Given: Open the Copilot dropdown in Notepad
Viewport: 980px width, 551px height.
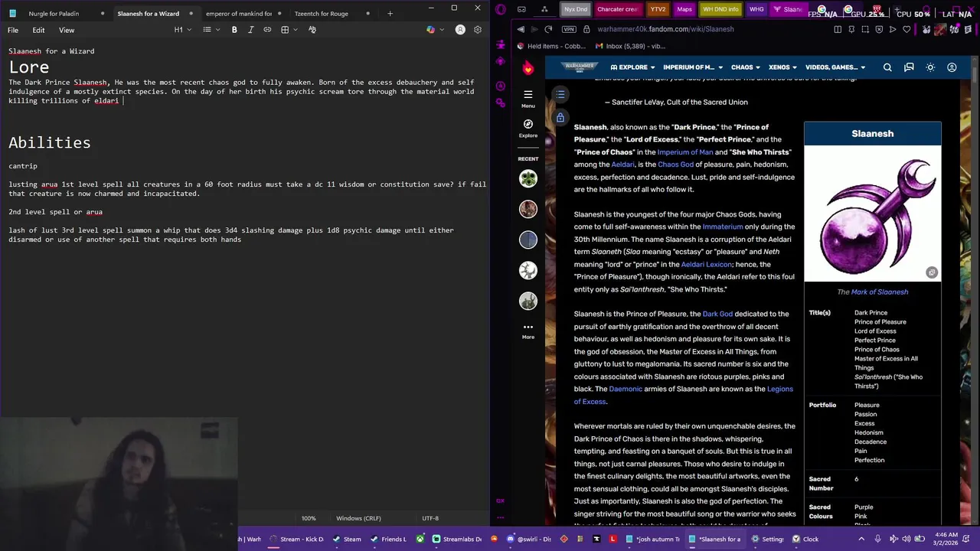Looking at the screenshot, I should (x=434, y=30).
